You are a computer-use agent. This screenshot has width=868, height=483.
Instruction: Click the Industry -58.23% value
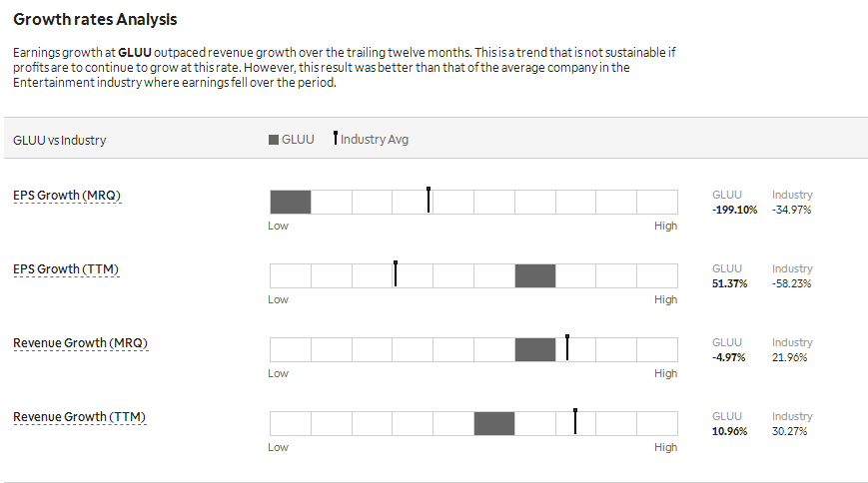point(792,283)
